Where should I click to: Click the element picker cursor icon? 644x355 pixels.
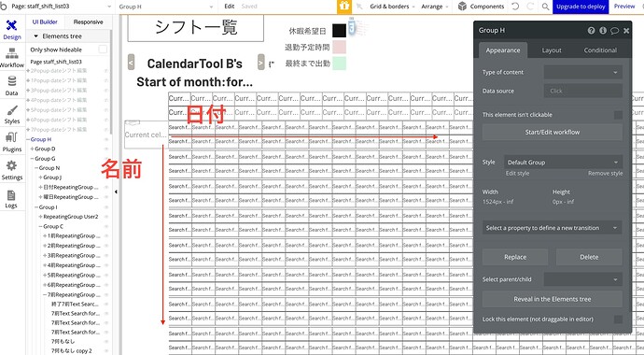359,7
